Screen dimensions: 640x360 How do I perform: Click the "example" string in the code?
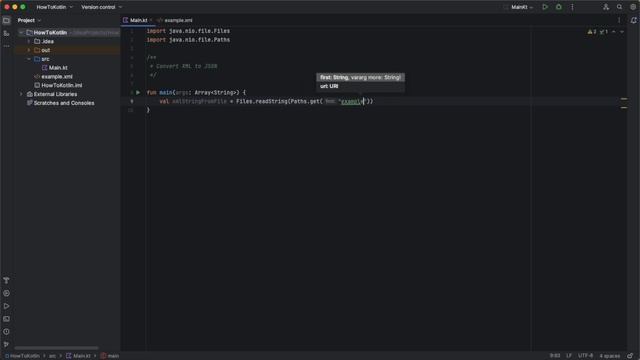tap(351, 102)
